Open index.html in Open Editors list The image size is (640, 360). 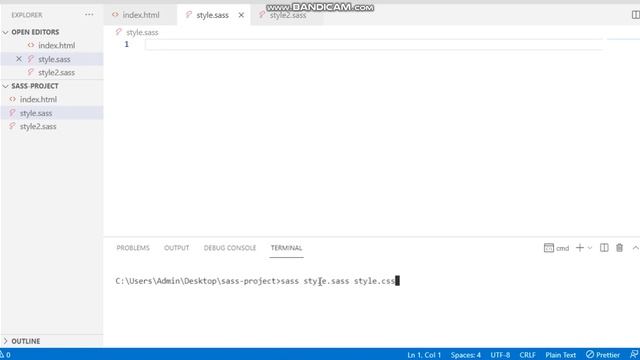coord(56,45)
